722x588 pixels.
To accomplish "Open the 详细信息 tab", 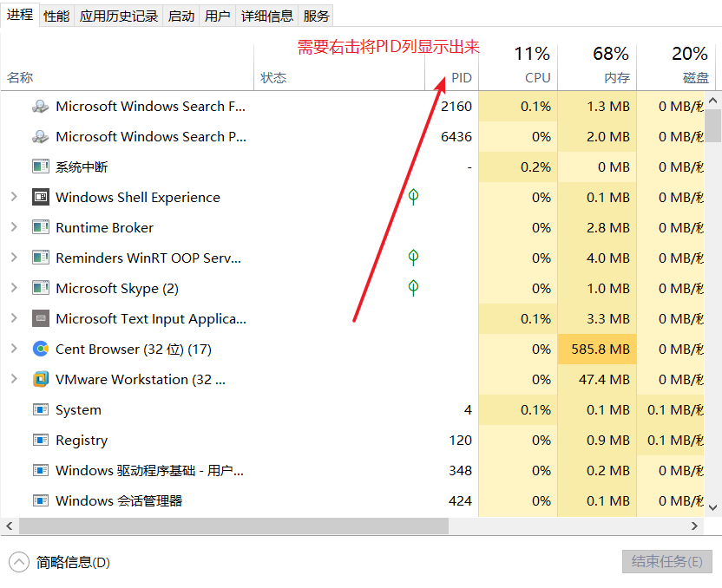I will click(267, 16).
